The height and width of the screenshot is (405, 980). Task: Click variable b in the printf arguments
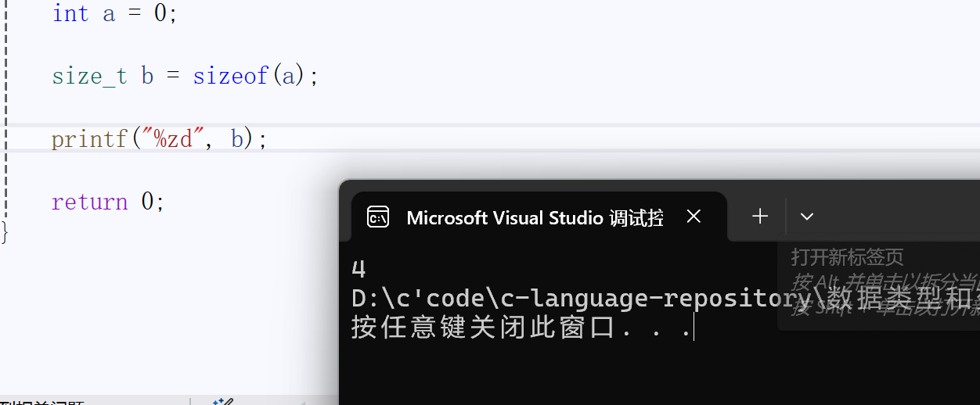(x=237, y=139)
